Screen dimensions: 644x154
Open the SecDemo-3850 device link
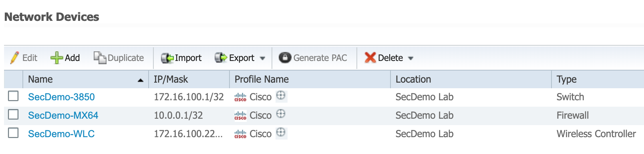61,97
